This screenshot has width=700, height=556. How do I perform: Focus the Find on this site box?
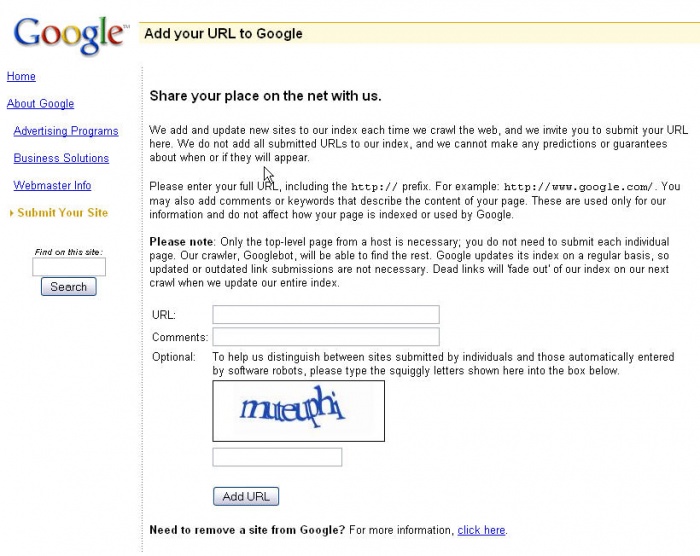[x=69, y=267]
